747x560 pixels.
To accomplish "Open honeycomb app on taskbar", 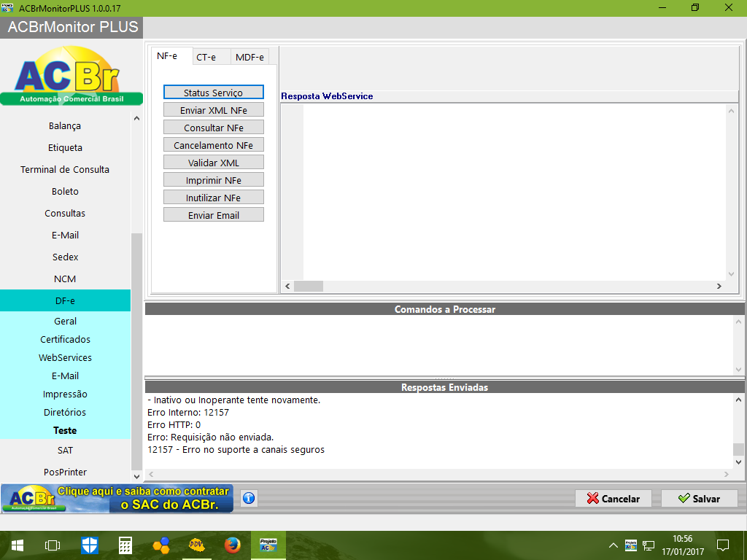I will [161, 545].
